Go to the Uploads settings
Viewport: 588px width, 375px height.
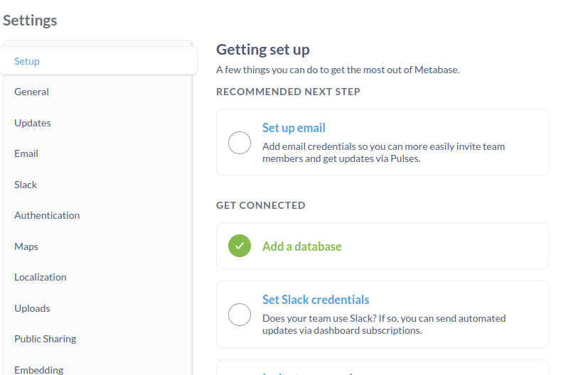[98, 308]
